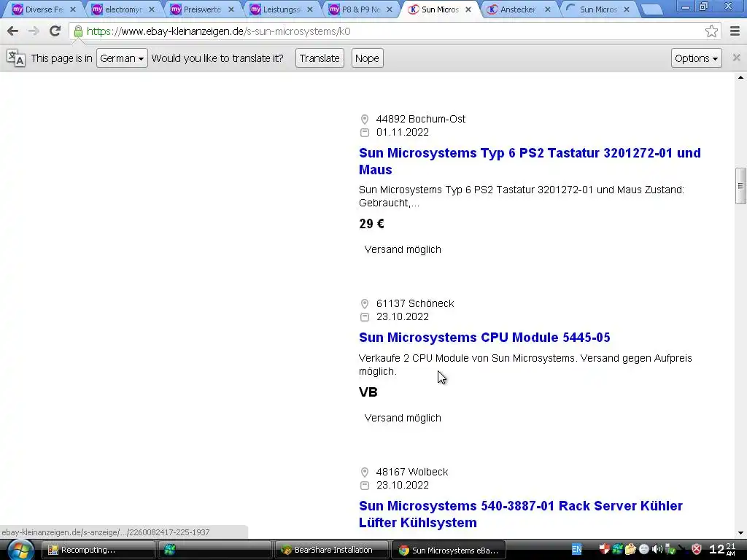Screen dimensions: 747x560
Task: Open the translation Options dropdown
Action: [x=696, y=58]
